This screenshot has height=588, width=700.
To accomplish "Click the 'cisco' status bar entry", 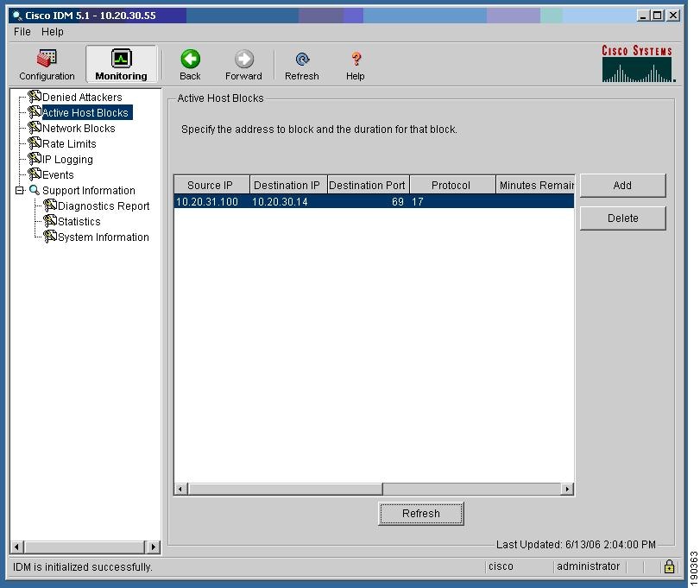I will pos(501,566).
